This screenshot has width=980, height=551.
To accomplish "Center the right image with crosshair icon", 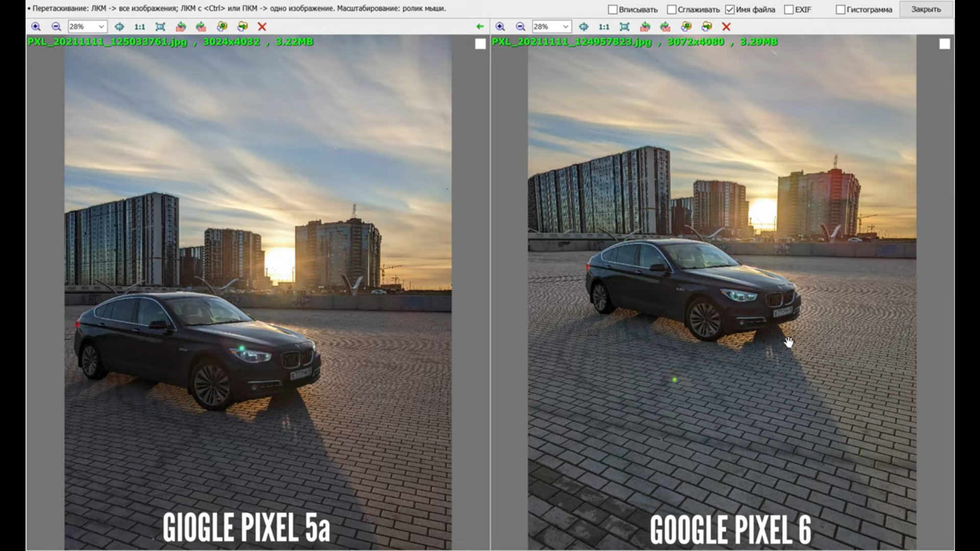I will coord(583,27).
